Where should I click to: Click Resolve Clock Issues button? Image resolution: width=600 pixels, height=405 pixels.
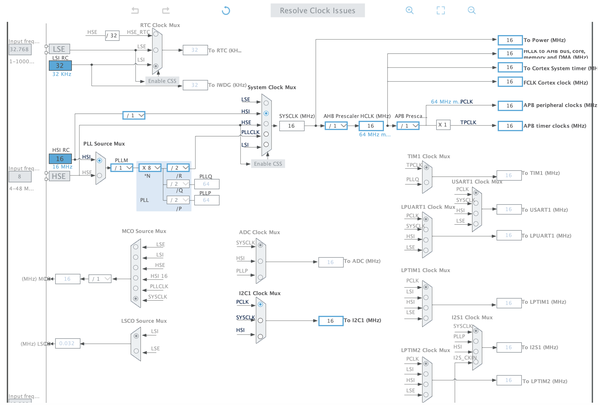pos(318,10)
